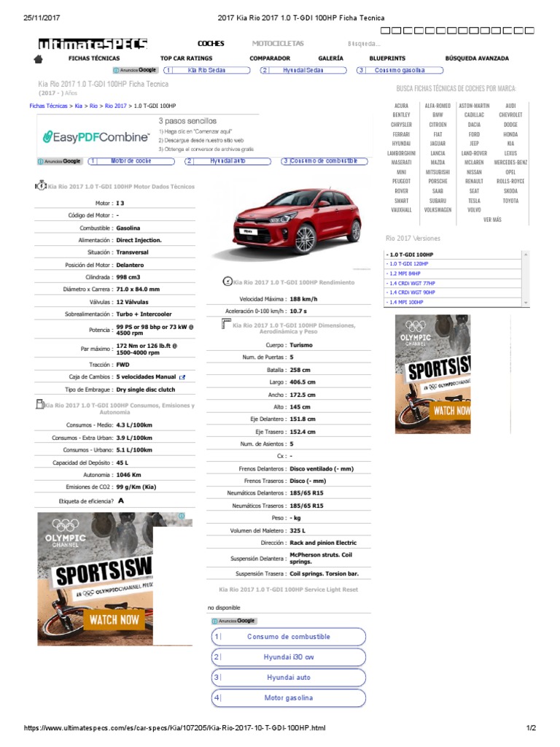Click the ultimateSPECS logo
The height and width of the screenshot is (747, 560).
click(x=93, y=44)
